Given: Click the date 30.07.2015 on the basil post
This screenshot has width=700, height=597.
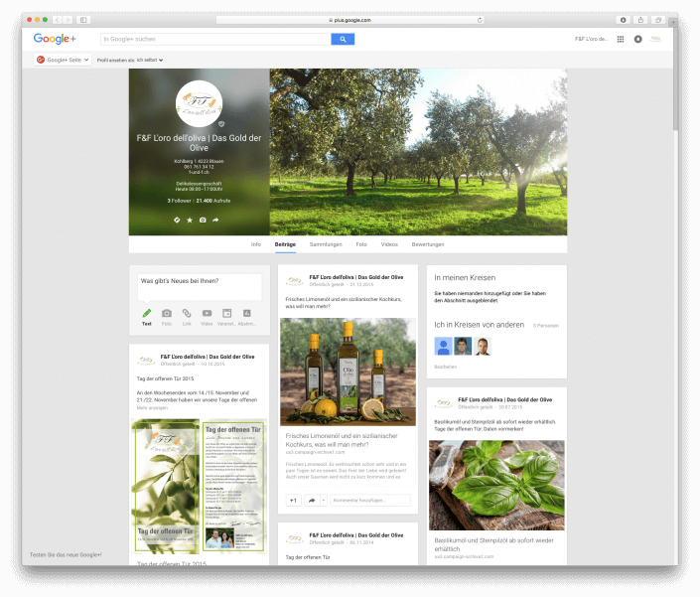Looking at the screenshot, I should pyautogui.click(x=510, y=407).
